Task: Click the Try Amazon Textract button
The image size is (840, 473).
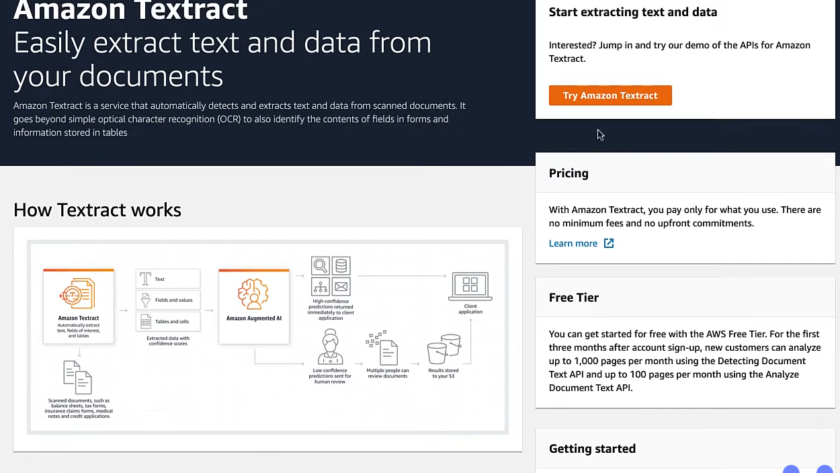Action: (610, 96)
